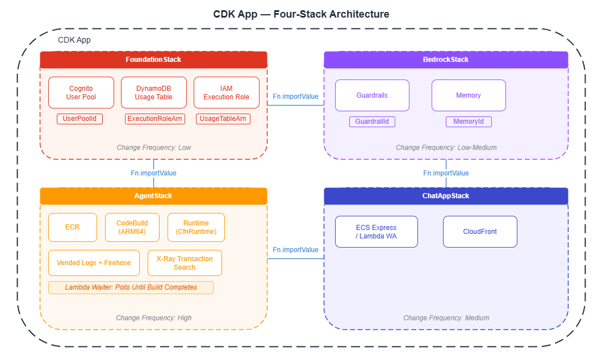The height and width of the screenshot is (364, 602).
Task: Select the CodeBuild (ARM64) block
Action: click(132, 227)
